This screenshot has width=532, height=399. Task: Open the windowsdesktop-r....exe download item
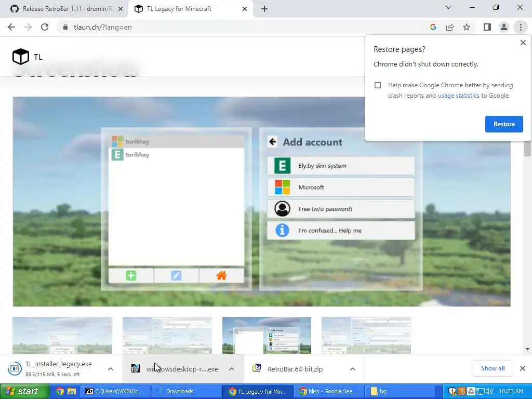[177, 369]
